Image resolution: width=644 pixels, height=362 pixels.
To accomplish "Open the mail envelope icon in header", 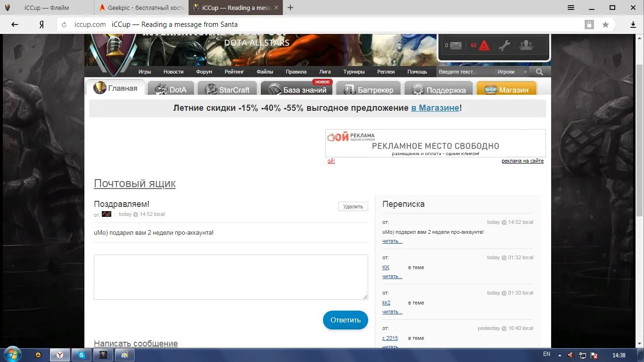I will (x=455, y=46).
